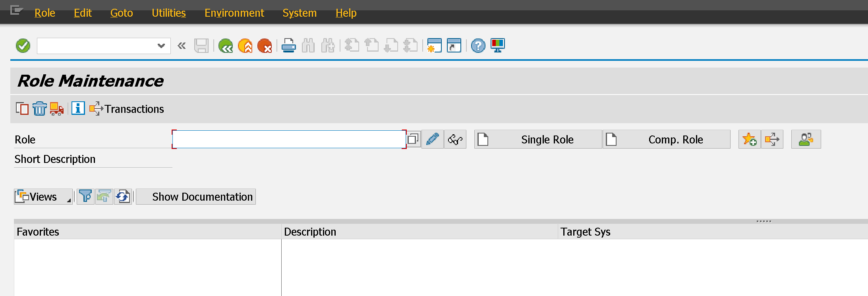
Task: Click the Single Role button
Action: pos(538,139)
